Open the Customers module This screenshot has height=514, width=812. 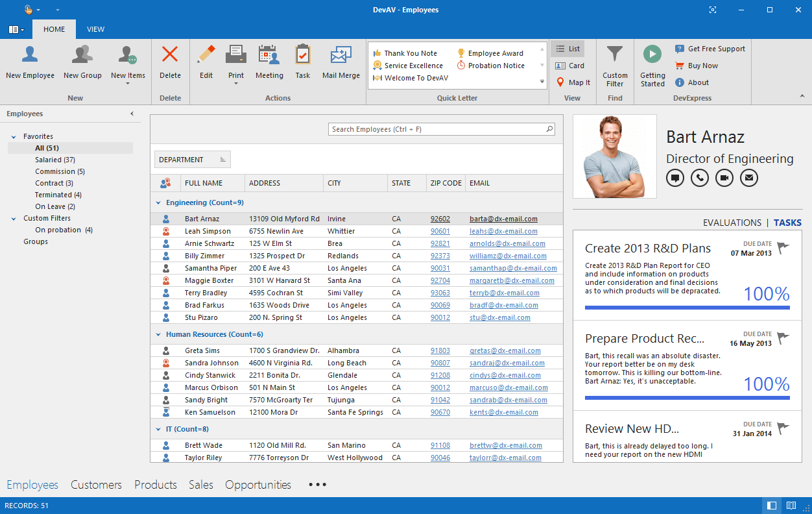coord(96,485)
